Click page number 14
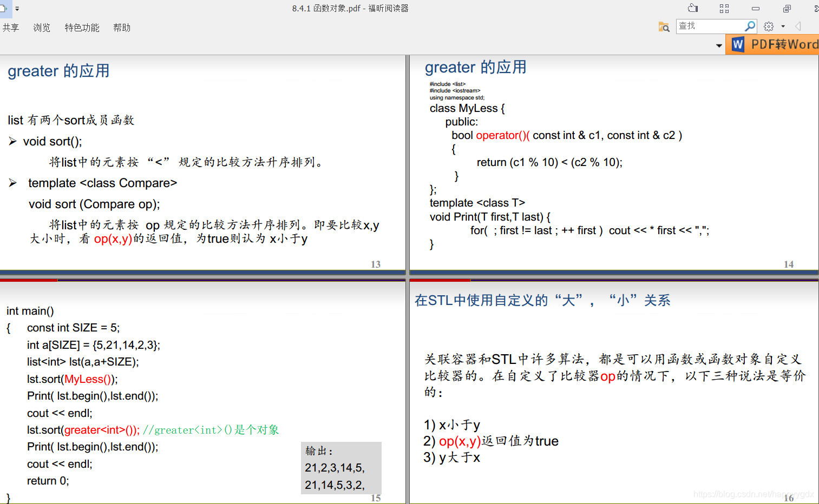 pos(789,264)
